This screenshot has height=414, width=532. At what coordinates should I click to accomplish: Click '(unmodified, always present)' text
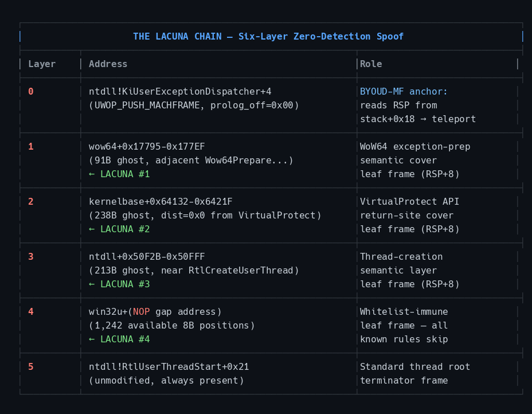(166, 380)
